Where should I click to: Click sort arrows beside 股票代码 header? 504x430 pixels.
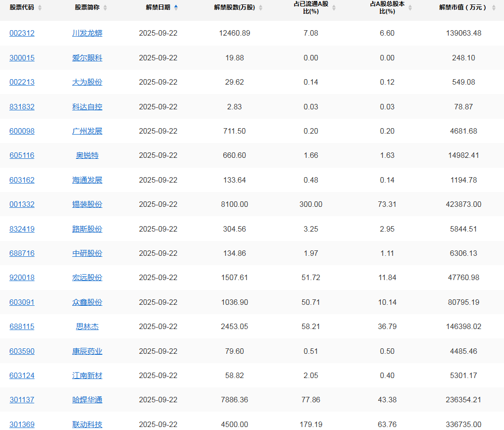click(x=40, y=8)
